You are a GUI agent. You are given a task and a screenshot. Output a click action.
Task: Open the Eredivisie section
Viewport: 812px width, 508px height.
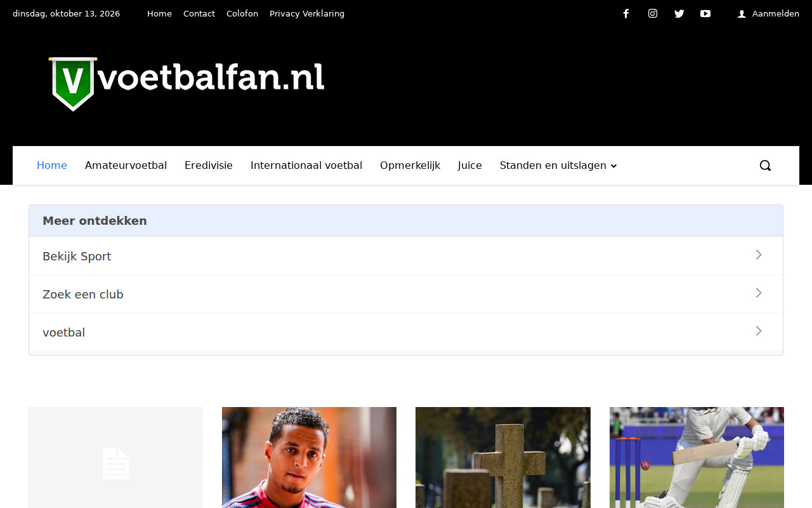209,166
